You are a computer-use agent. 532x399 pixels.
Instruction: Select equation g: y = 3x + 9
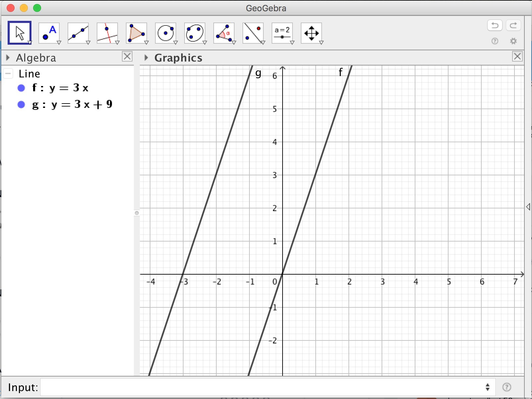coord(72,105)
